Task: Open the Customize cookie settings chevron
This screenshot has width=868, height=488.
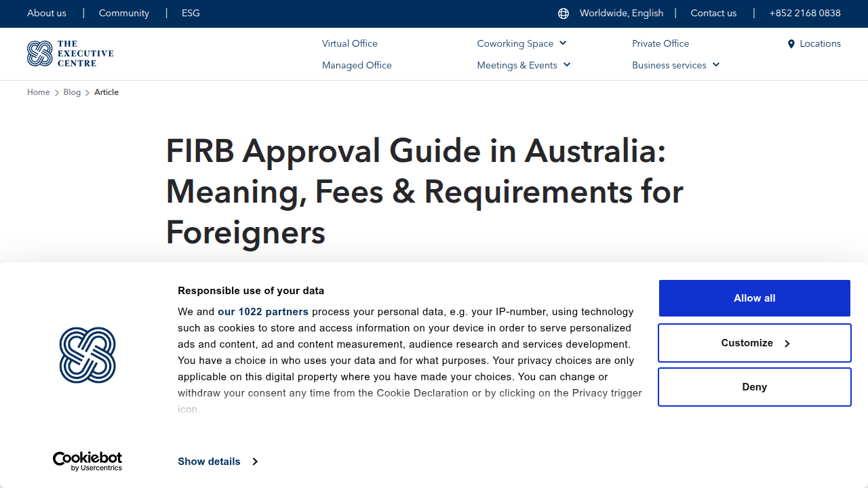Action: pyautogui.click(x=787, y=344)
